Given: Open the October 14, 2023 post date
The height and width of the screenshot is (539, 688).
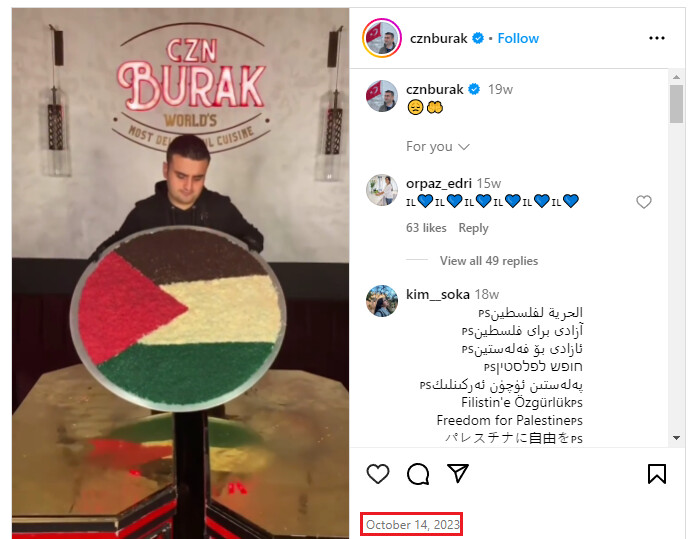Looking at the screenshot, I should point(412,525).
